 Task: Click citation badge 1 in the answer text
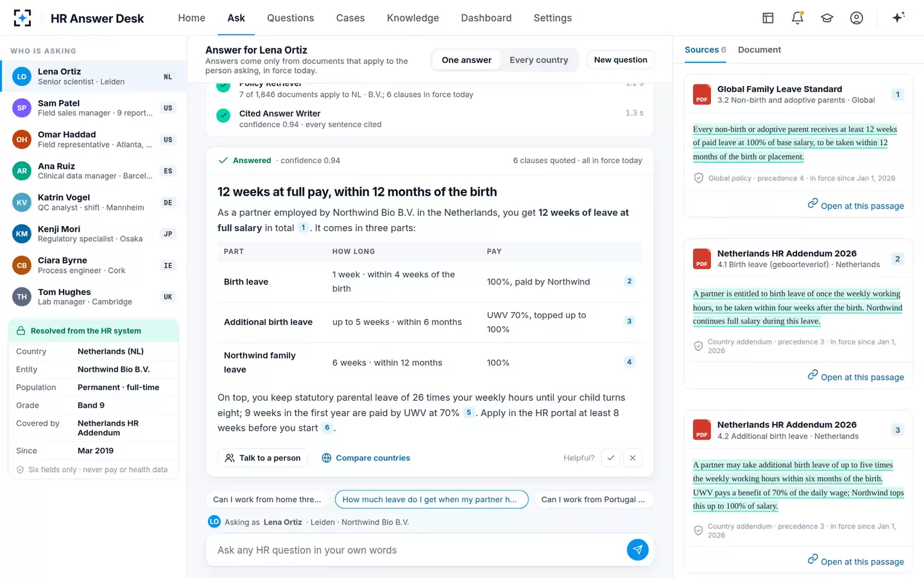pos(304,228)
